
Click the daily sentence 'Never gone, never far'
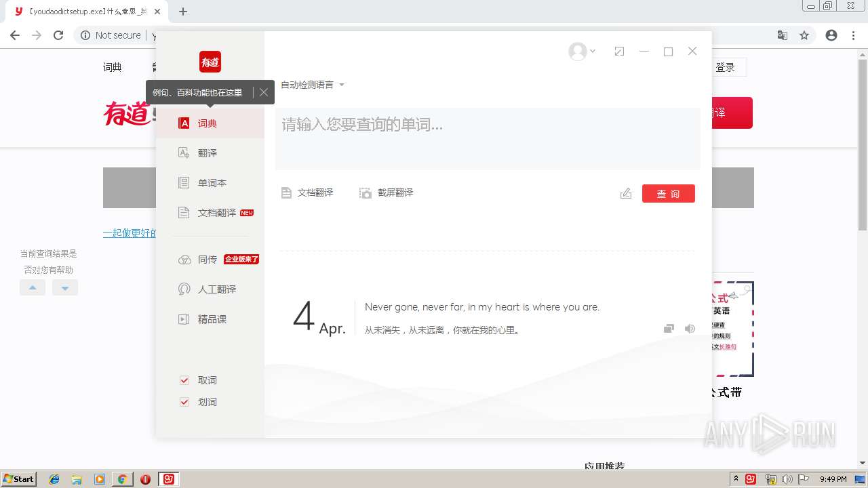click(482, 307)
